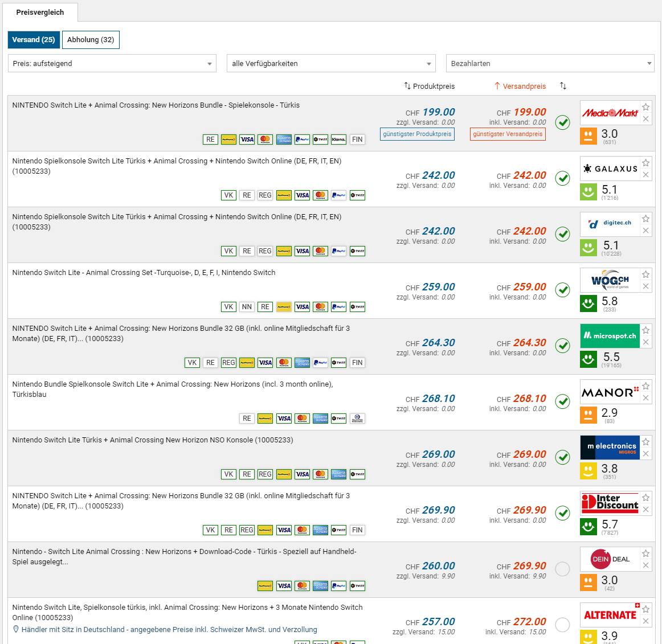Image resolution: width=662 pixels, height=644 pixels.
Task: Toggle availability checkmark for WOG.ch offer
Action: 562,290
